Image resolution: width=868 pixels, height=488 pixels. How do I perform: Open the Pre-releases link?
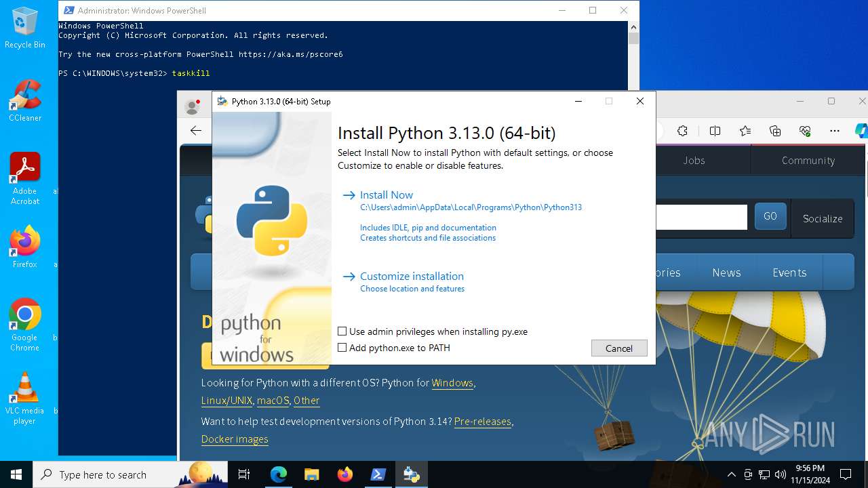point(483,422)
